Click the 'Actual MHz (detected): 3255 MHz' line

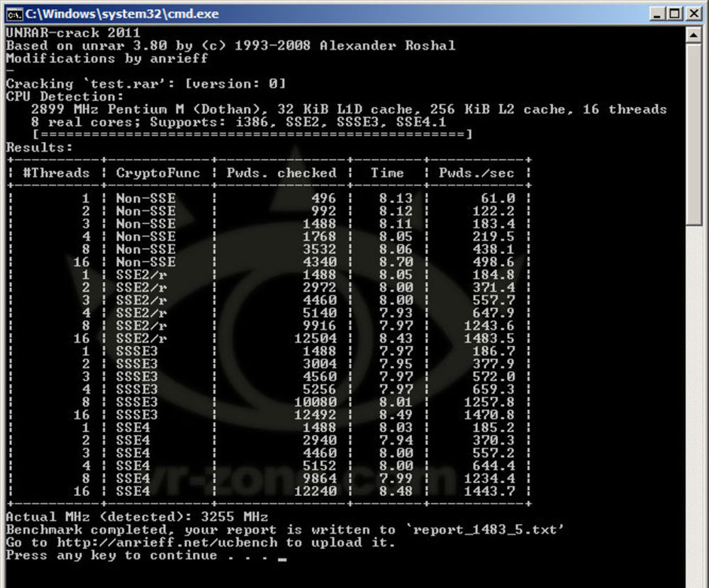[137, 517]
